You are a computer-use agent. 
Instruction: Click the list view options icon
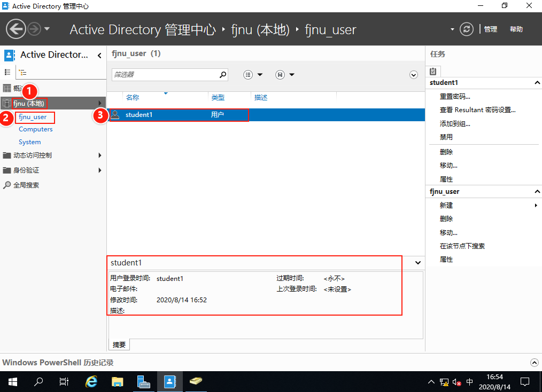point(248,75)
